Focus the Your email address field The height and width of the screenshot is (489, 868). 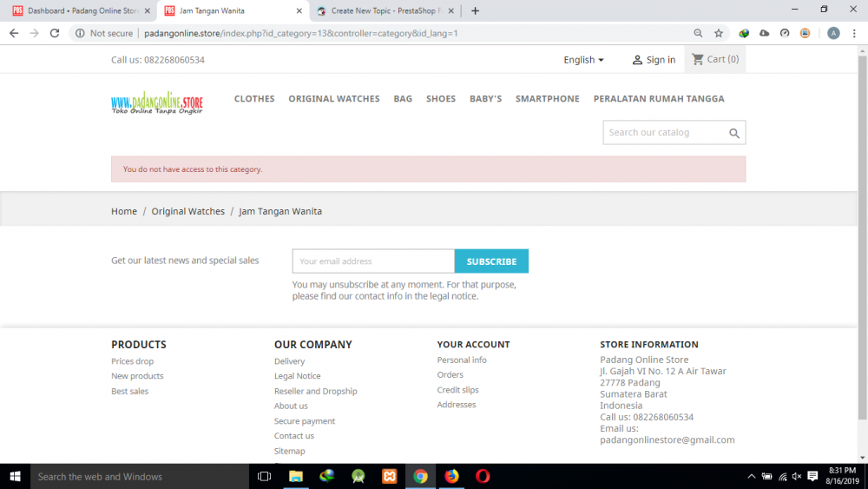coord(373,261)
